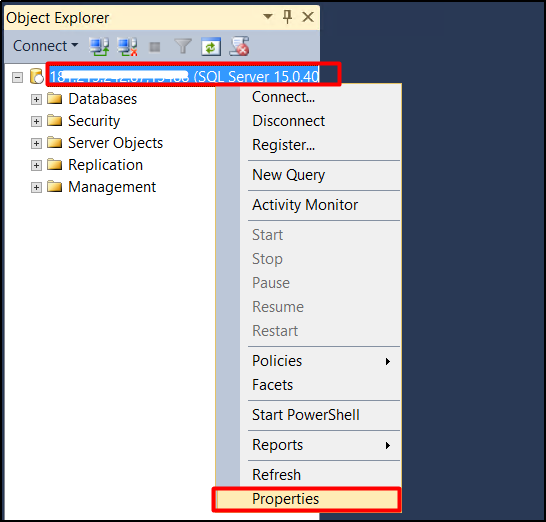The image size is (546, 522).
Task: Open the Filter funnel icon
Action: coord(183,47)
